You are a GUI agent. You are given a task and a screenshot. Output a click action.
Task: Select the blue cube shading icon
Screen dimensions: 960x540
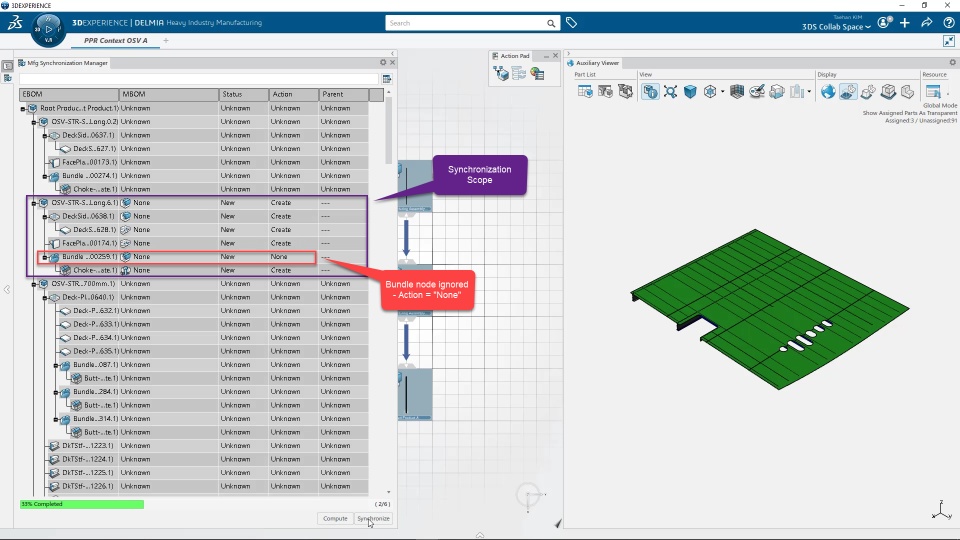pyautogui.click(x=690, y=92)
